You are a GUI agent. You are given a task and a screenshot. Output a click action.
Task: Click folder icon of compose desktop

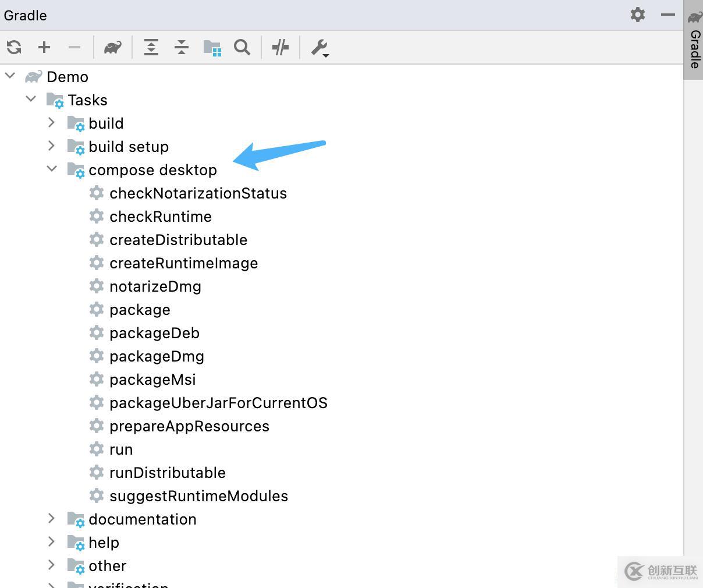[76, 170]
